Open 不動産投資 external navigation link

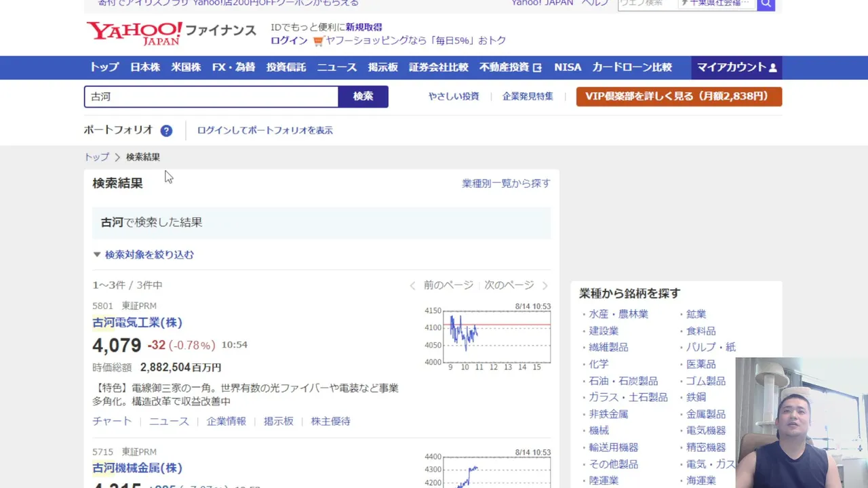point(511,67)
